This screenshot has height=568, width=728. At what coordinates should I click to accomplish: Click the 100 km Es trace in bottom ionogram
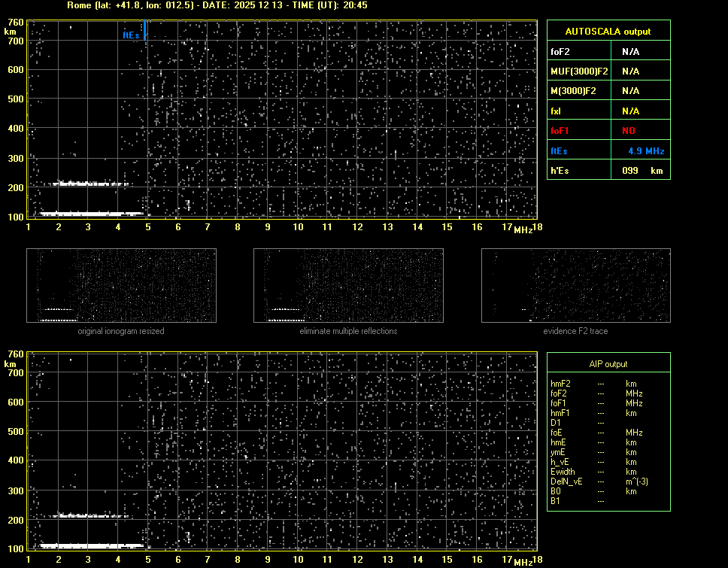click(x=90, y=545)
